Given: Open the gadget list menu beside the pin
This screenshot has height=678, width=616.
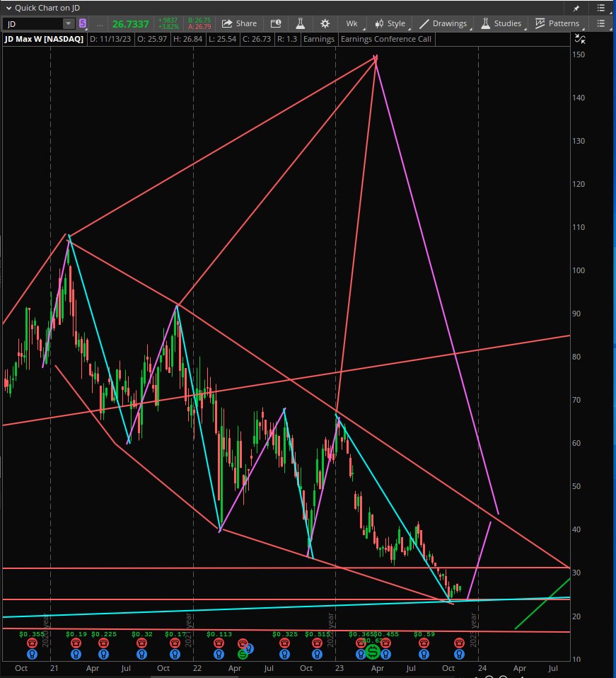Looking at the screenshot, I should [x=600, y=8].
